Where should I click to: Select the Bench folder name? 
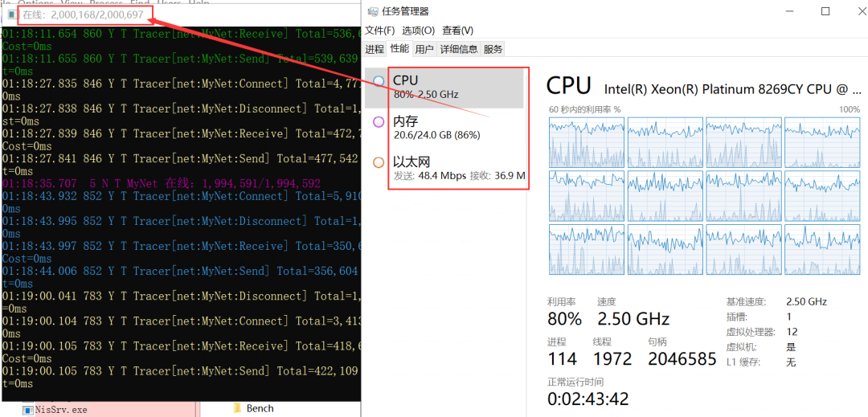tap(260, 409)
